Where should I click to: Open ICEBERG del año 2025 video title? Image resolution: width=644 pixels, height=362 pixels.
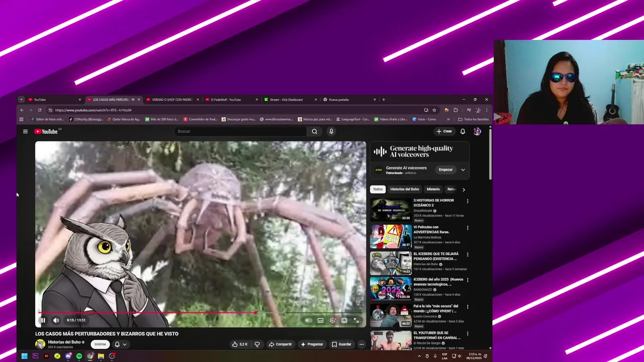coord(438,282)
